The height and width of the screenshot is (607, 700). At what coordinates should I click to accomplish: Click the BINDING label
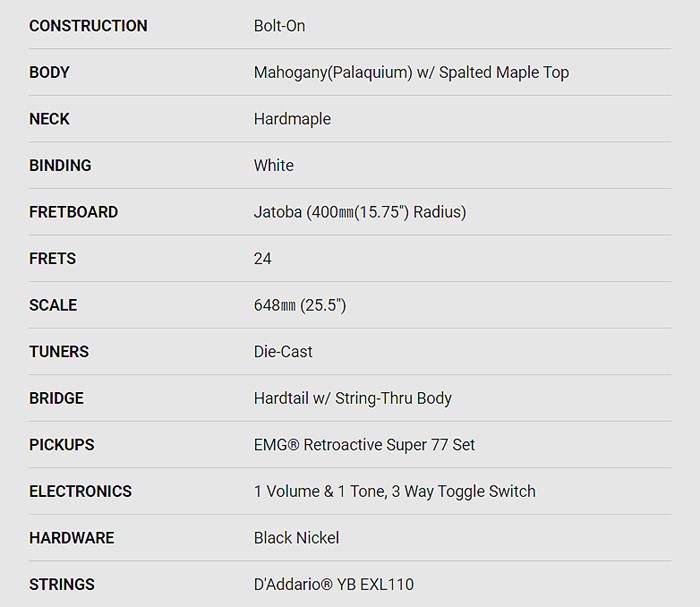60,166
